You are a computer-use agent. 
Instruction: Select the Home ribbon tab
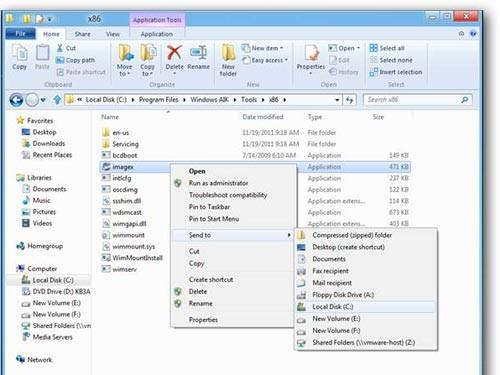point(51,34)
